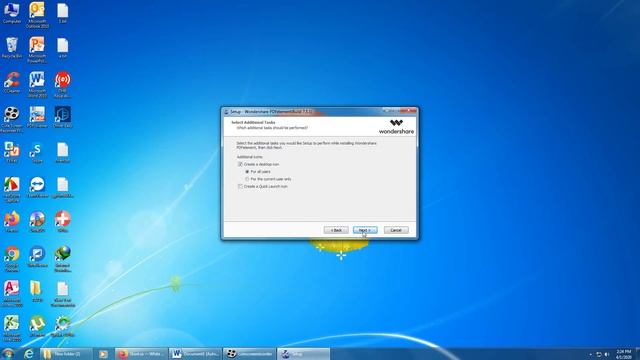
Task: Switch to Word Document1 taskbar window
Action: 196,354
